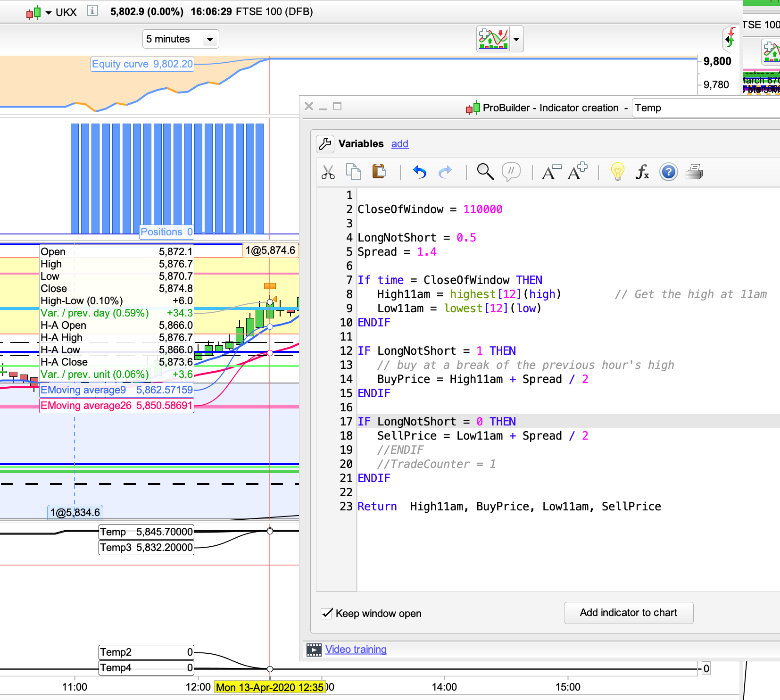Click the Paste clipboard icon

[379, 172]
